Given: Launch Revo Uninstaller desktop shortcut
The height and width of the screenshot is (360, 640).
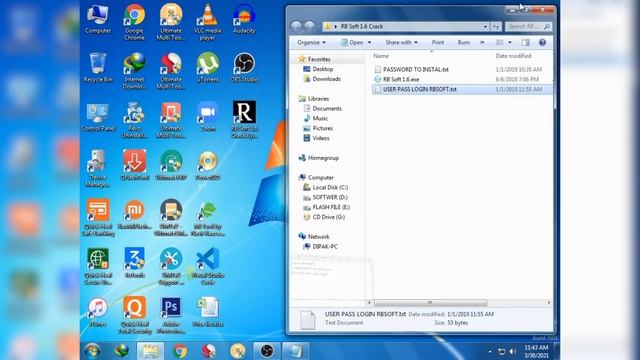Looking at the screenshot, I should pos(134,120).
